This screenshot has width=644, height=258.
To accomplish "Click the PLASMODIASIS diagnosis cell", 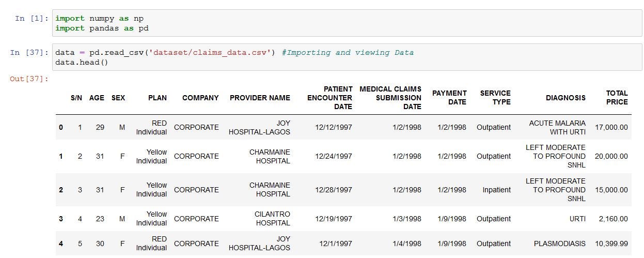I will [560, 244].
